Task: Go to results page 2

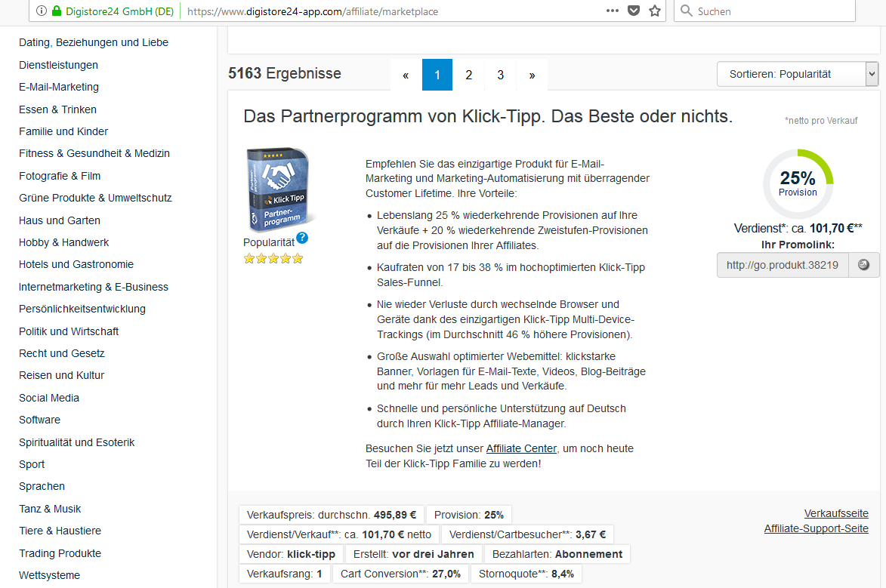Action: tap(468, 75)
